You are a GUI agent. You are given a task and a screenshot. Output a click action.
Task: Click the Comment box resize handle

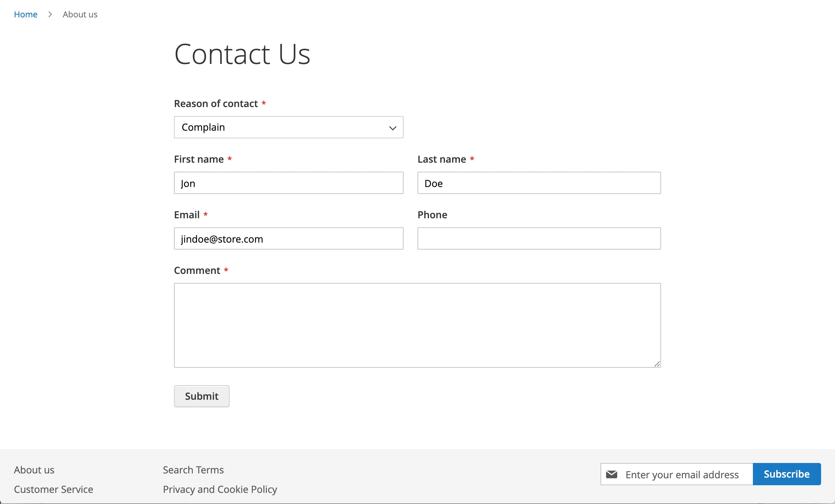657,364
